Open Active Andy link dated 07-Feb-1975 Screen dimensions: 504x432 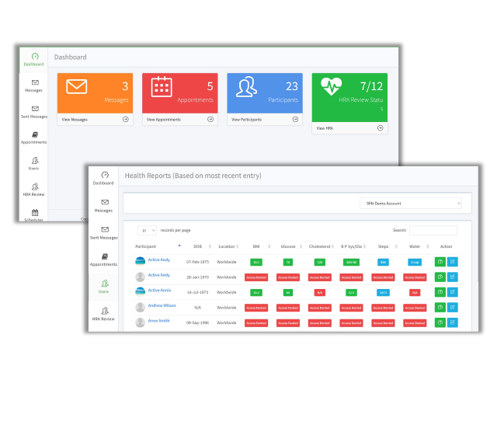point(158,260)
